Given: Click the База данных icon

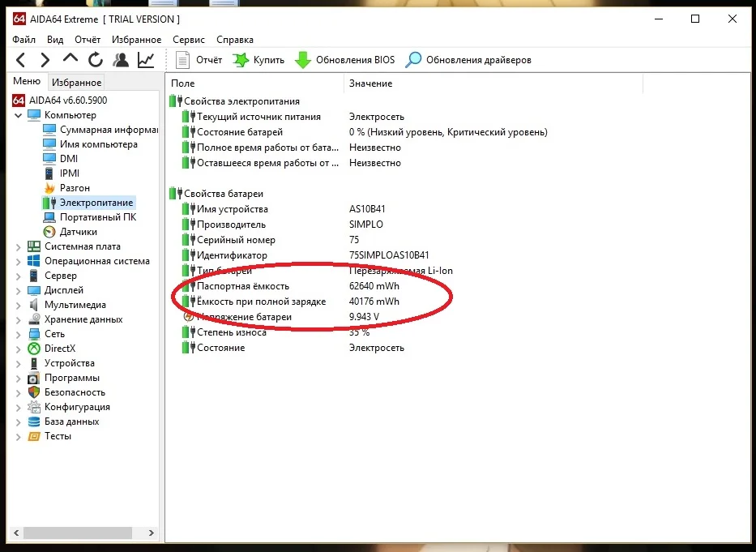Looking at the screenshot, I should point(34,421).
